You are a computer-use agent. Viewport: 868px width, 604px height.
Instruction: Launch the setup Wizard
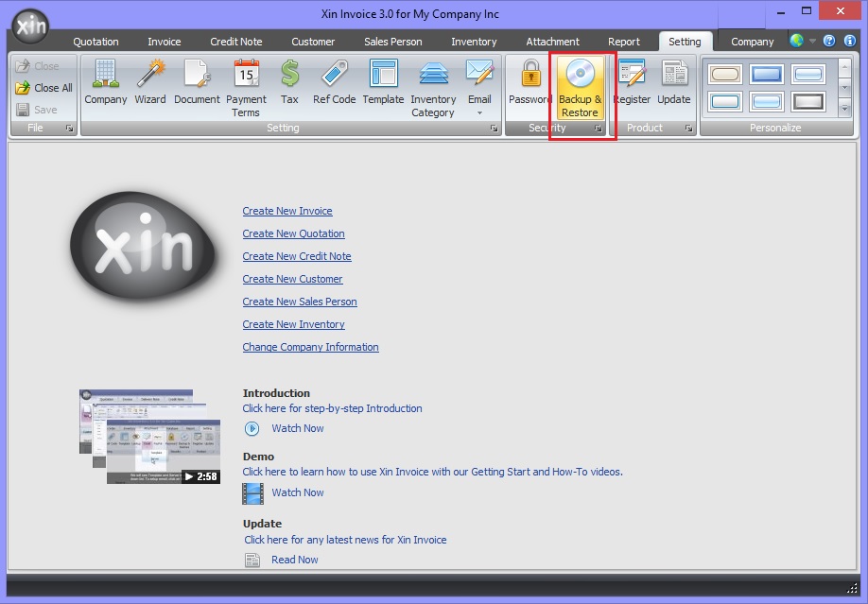click(150, 82)
